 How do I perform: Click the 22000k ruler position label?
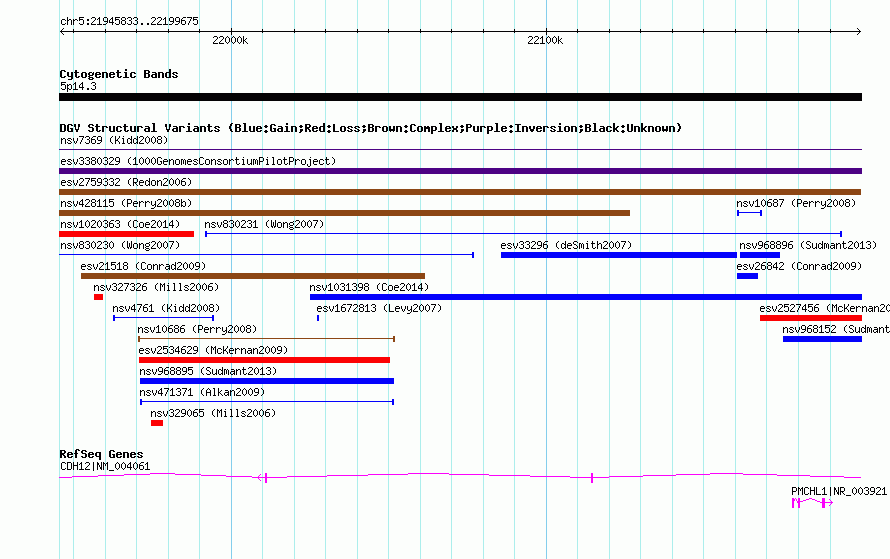point(230,40)
